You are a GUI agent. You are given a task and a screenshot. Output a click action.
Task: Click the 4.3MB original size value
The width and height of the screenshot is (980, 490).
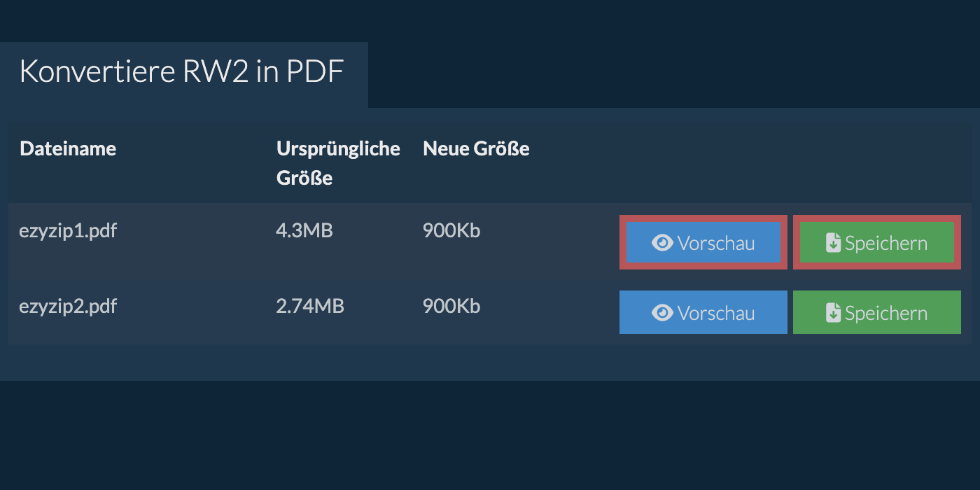(x=304, y=230)
